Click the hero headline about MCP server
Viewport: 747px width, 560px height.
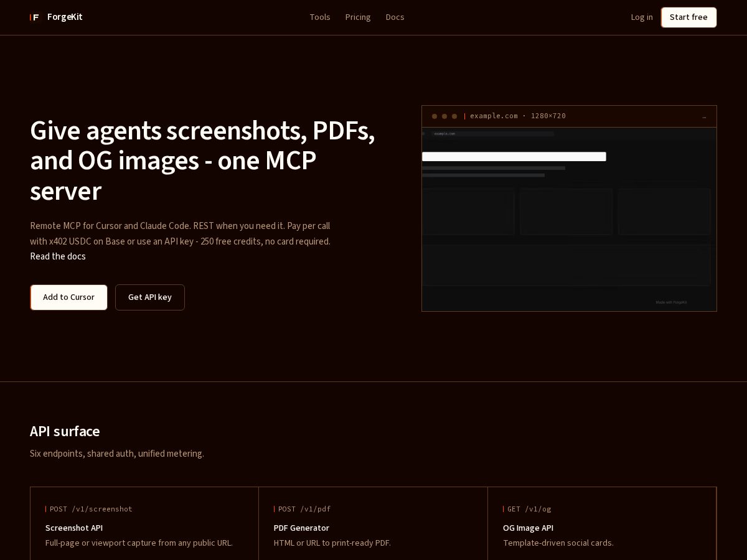[202, 161]
